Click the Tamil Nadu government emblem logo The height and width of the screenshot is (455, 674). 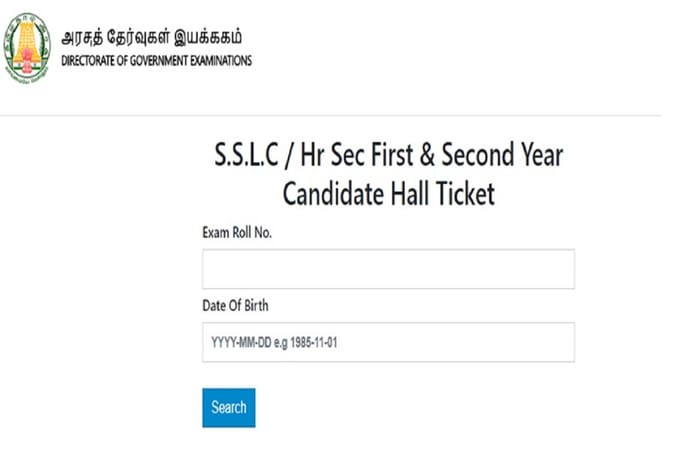tap(27, 47)
